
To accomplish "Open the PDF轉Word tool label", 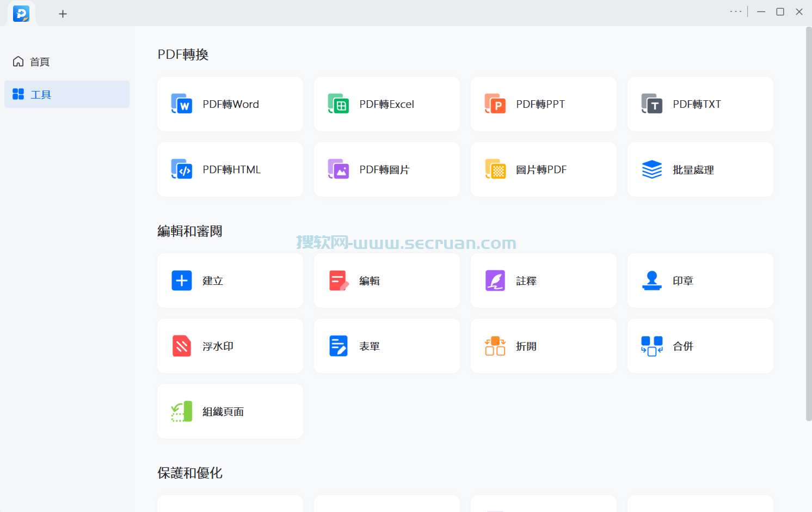I will click(x=231, y=104).
